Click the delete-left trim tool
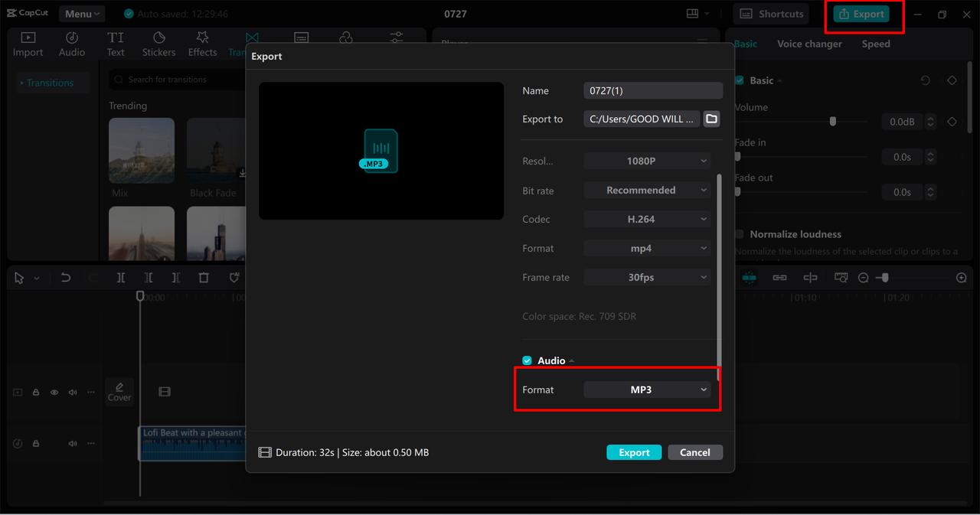 pos(149,278)
